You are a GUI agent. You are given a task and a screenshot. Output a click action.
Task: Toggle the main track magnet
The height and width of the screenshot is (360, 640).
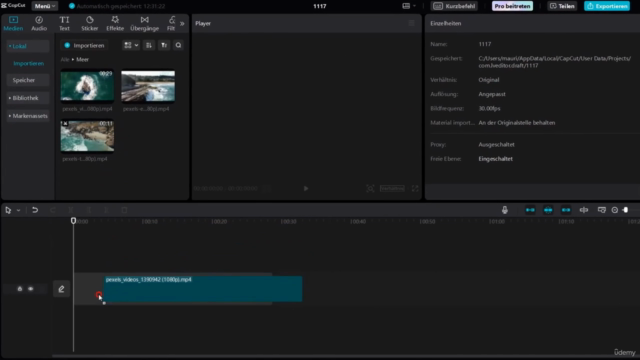pyautogui.click(x=530, y=210)
